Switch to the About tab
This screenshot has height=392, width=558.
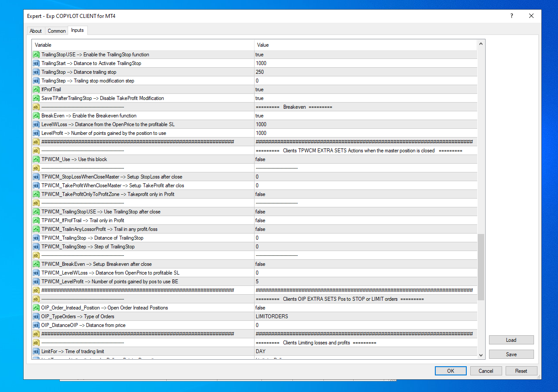pos(36,31)
